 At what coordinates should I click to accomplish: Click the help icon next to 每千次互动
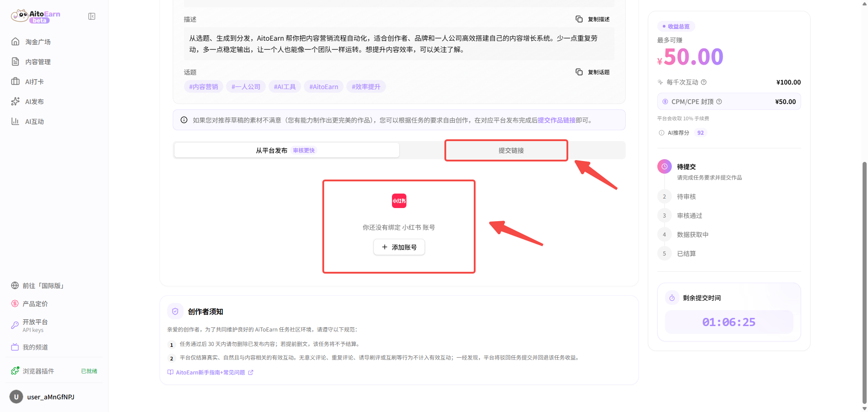(x=703, y=82)
